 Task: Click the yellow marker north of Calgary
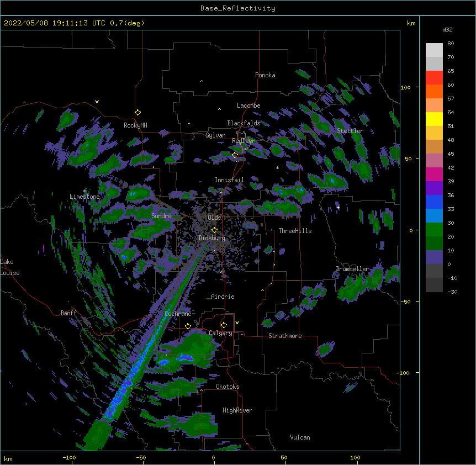click(x=224, y=325)
